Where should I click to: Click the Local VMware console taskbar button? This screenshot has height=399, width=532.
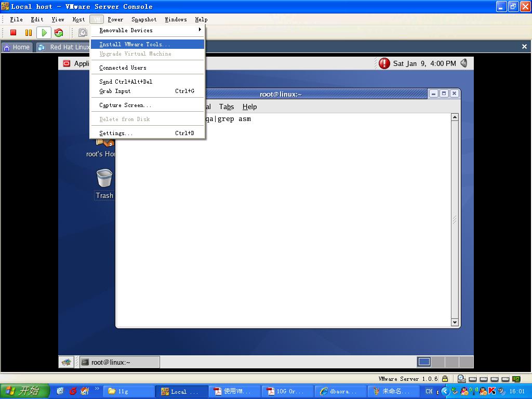[181, 391]
